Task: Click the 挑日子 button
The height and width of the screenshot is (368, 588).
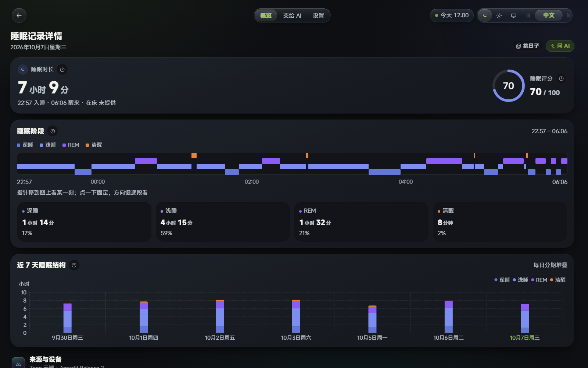Action: click(x=527, y=46)
